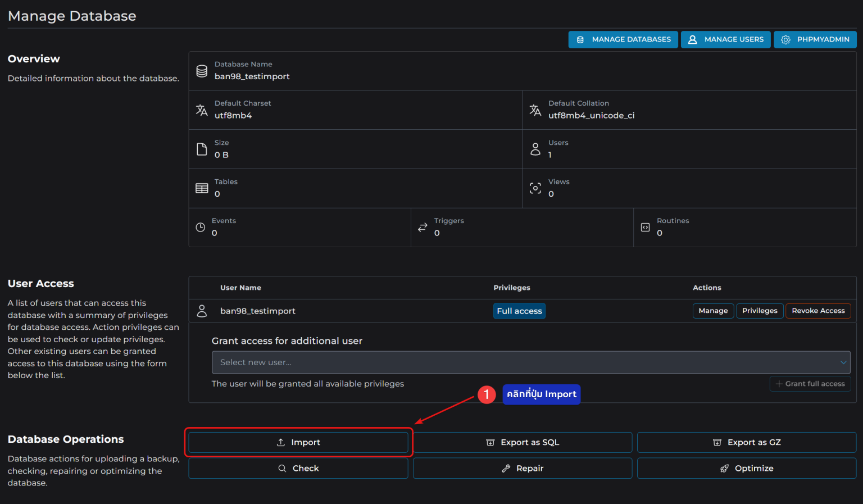
Task: Click the grid icon beside Tables
Action: pos(202,188)
